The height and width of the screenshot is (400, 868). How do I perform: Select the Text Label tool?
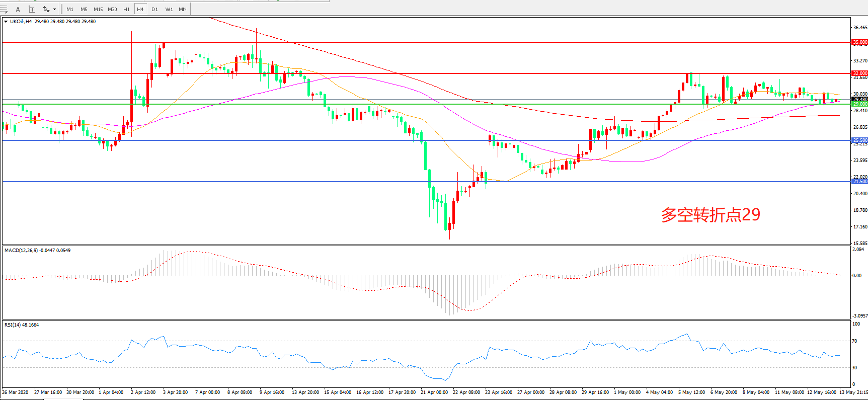point(32,9)
